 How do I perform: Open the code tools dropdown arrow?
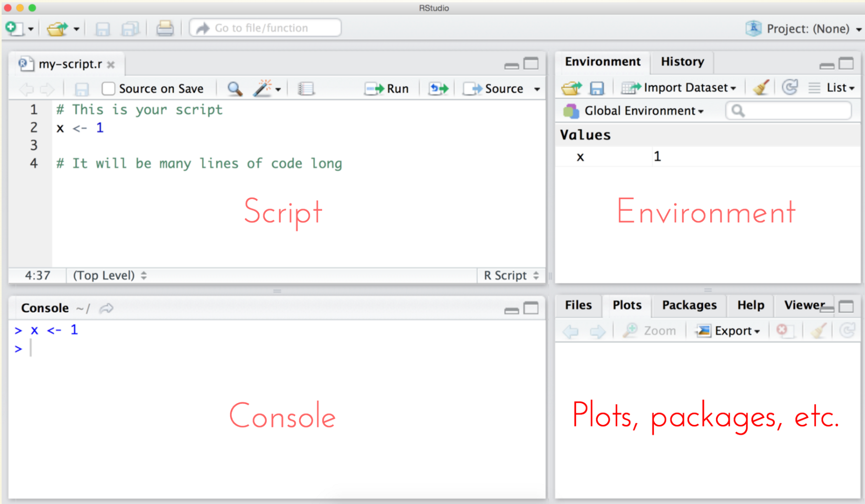coord(278,89)
